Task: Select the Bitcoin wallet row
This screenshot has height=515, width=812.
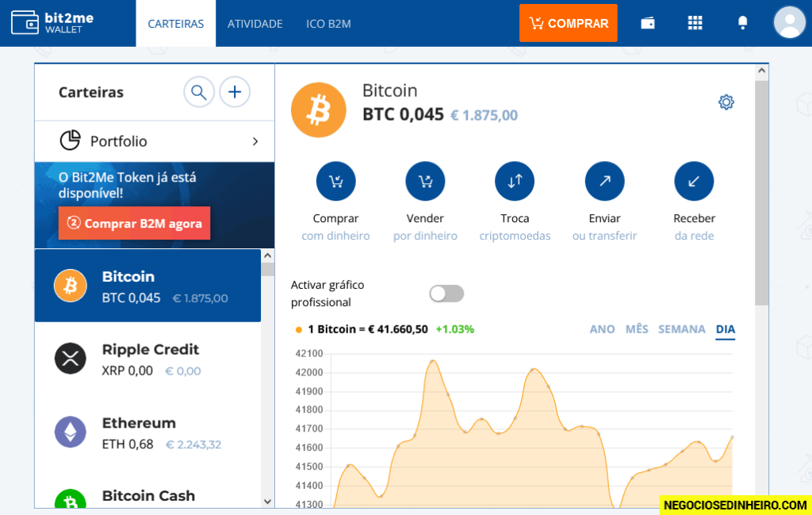Action: [x=147, y=286]
